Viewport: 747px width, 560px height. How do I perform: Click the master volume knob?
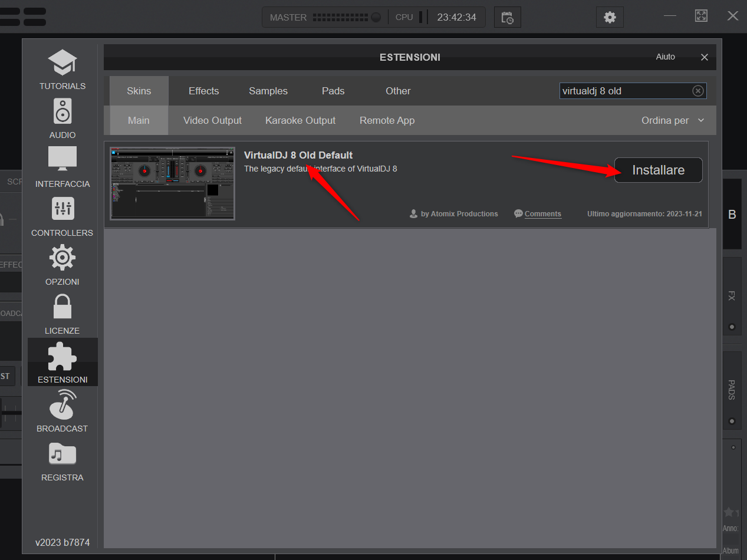376,17
